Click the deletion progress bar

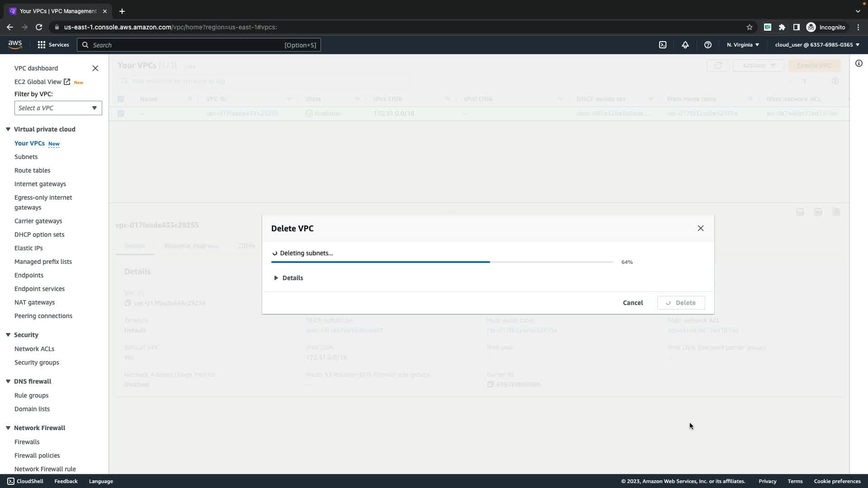(442, 262)
